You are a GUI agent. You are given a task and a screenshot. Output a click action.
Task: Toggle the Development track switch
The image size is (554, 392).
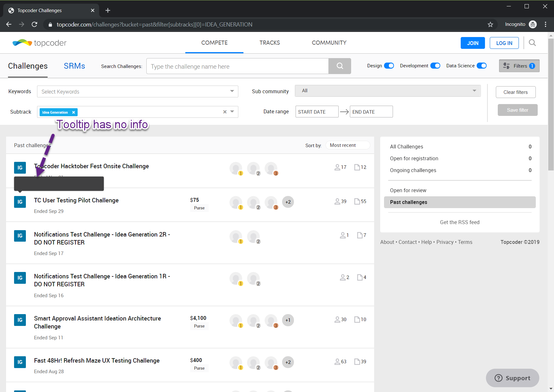(435, 65)
